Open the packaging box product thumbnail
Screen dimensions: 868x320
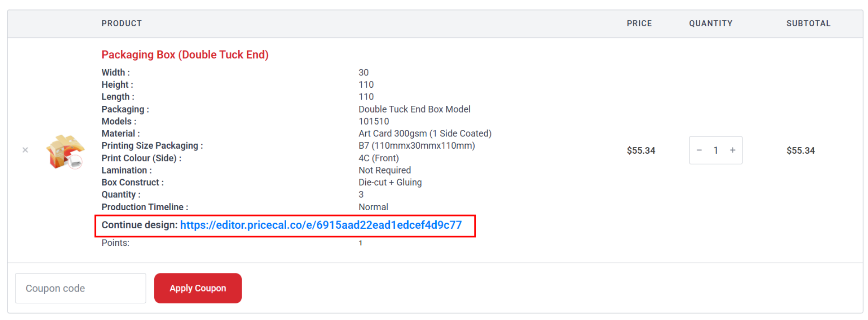[x=65, y=151]
